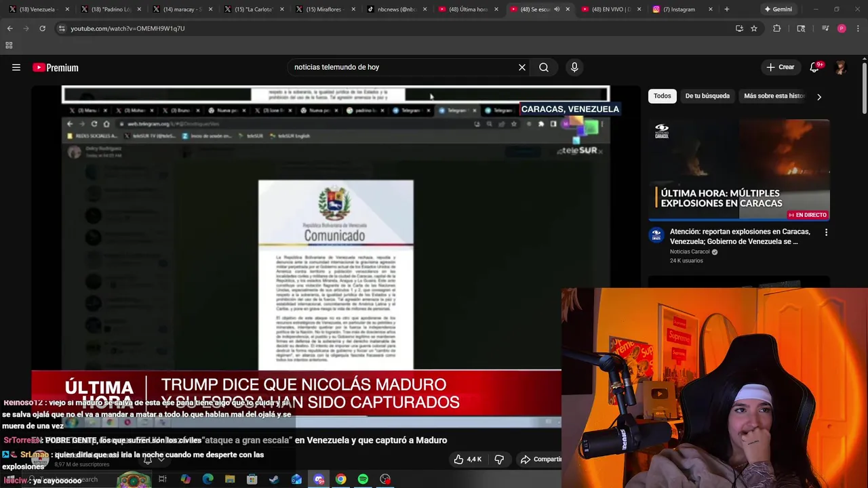Reload the YouTube page
868x488 pixels.
(x=42, y=28)
